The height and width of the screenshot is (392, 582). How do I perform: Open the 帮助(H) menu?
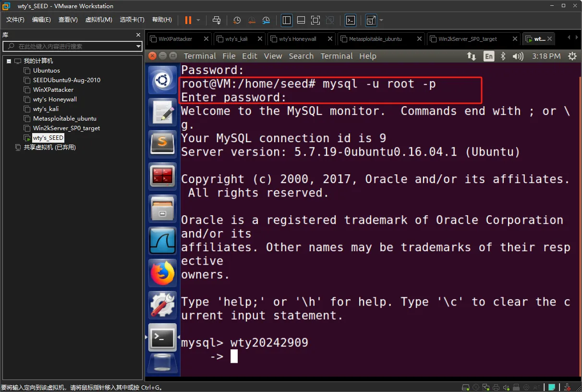tap(162, 20)
